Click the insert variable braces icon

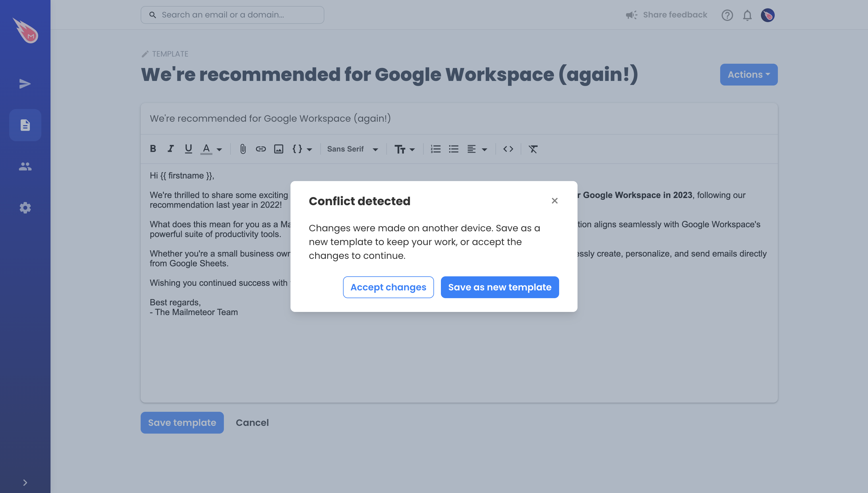297,149
